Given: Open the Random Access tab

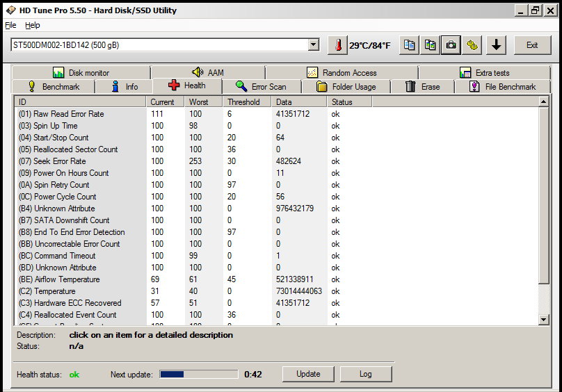Looking at the screenshot, I should [x=342, y=73].
